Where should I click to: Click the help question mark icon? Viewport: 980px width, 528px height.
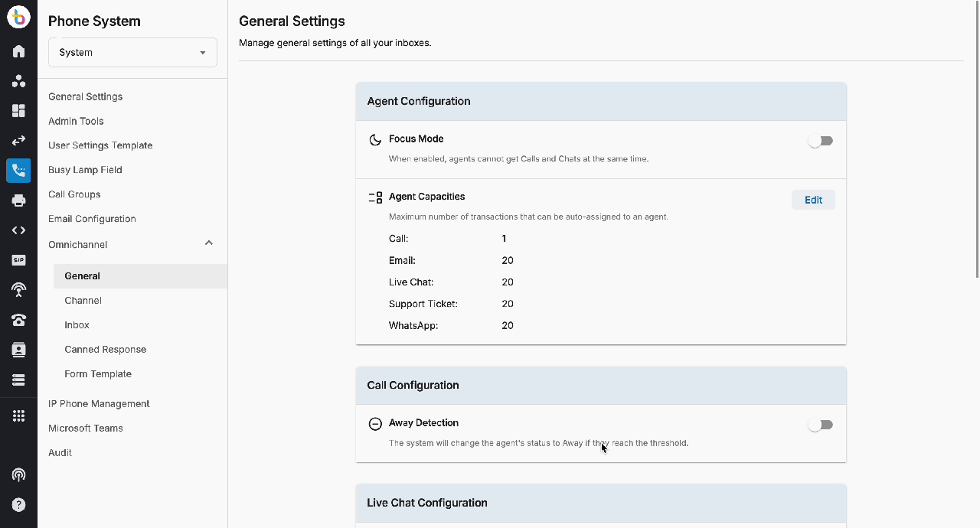[18, 505]
